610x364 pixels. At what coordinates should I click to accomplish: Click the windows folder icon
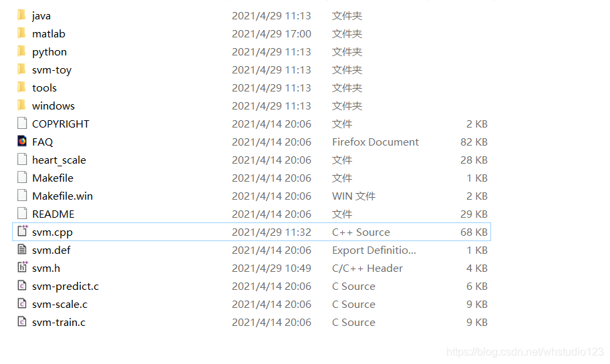point(22,106)
